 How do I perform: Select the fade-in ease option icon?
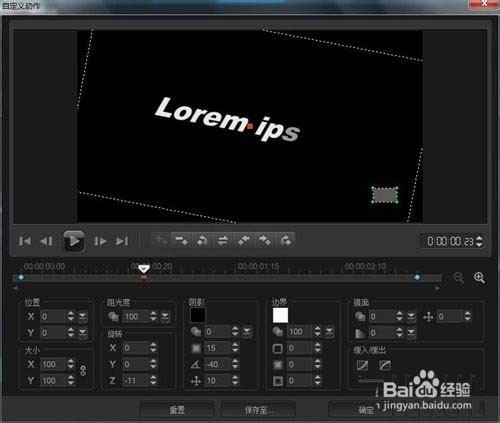tap(362, 365)
